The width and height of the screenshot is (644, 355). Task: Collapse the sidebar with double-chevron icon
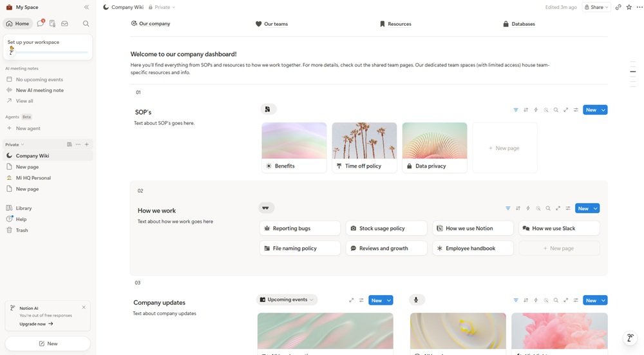tap(86, 7)
